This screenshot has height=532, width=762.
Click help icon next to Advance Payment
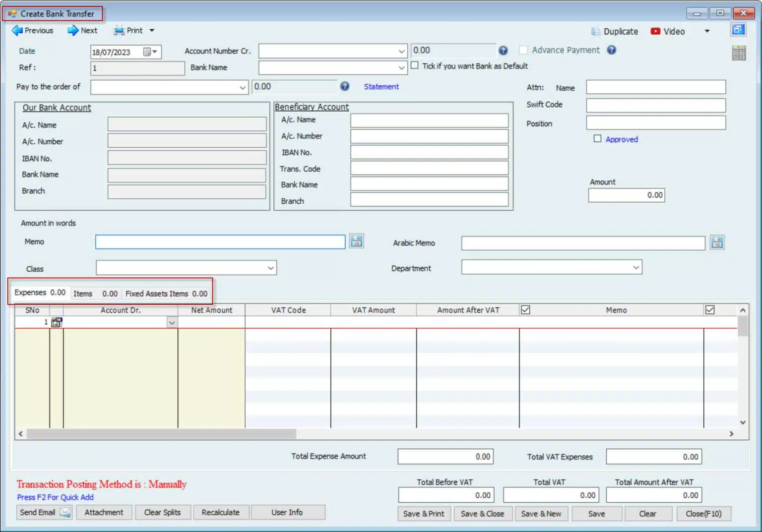pos(612,50)
